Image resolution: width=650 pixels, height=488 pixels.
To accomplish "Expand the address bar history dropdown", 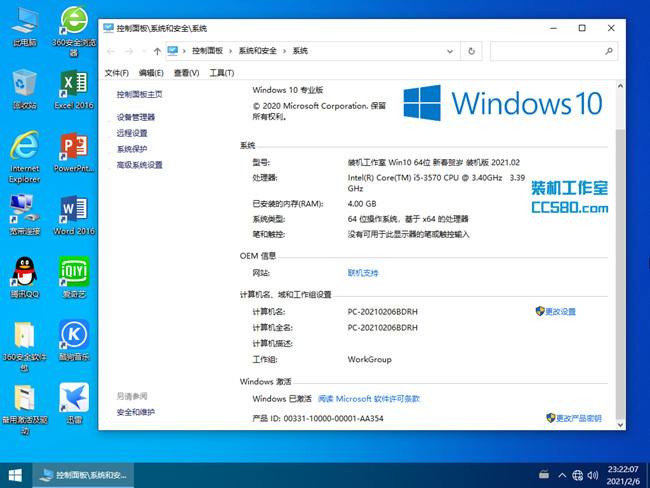I will [450, 51].
